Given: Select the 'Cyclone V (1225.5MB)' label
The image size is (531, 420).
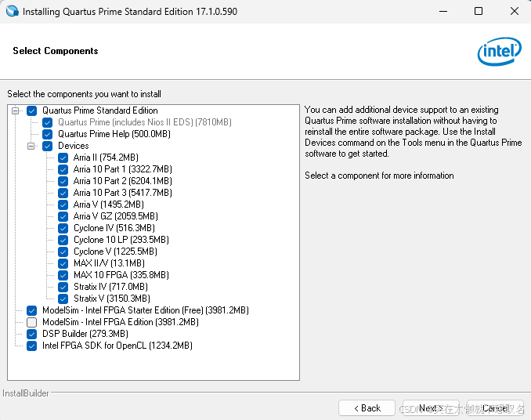Looking at the screenshot, I should point(115,252).
